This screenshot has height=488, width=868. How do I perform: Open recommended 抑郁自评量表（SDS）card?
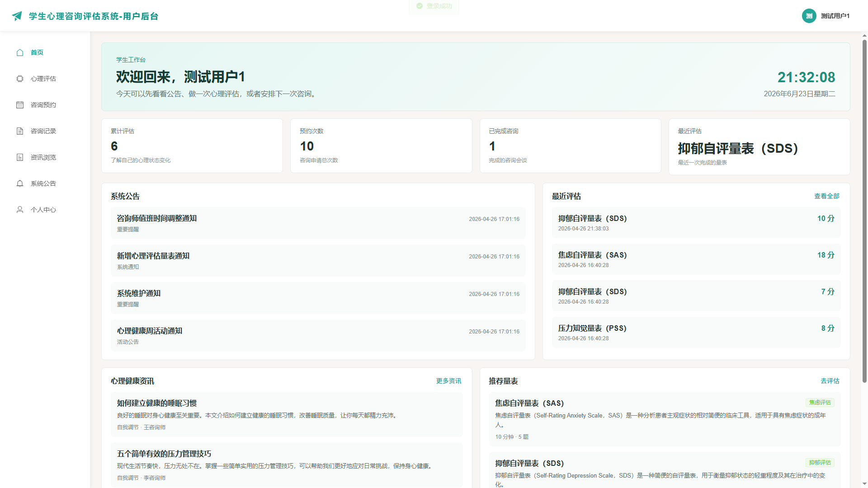pyautogui.click(x=665, y=470)
